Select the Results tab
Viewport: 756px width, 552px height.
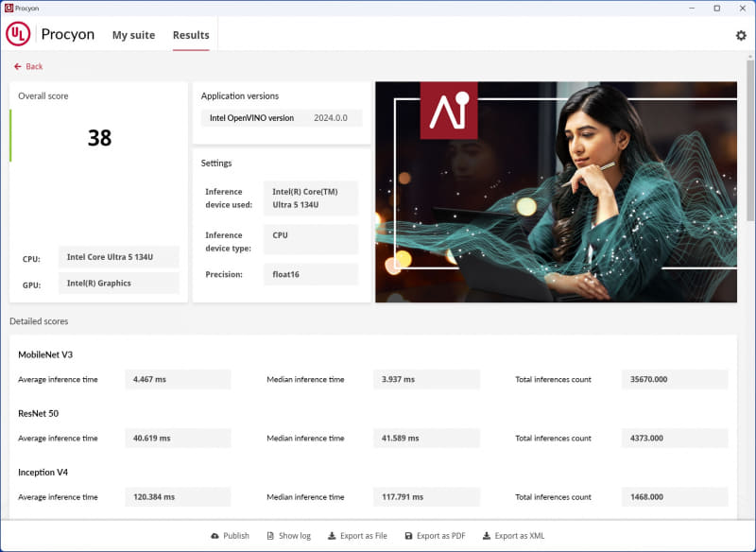(x=191, y=35)
